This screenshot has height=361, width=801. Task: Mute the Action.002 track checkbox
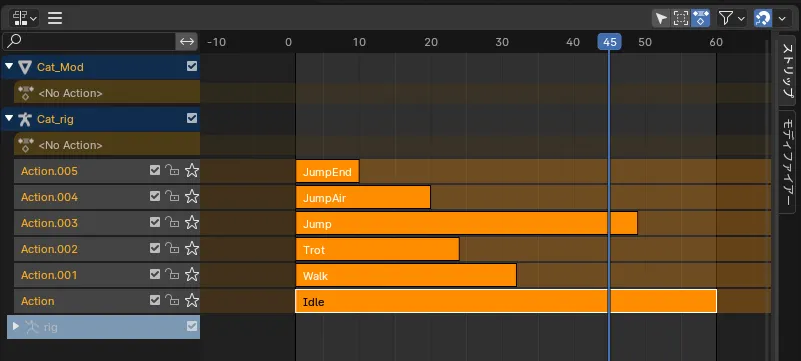155,248
